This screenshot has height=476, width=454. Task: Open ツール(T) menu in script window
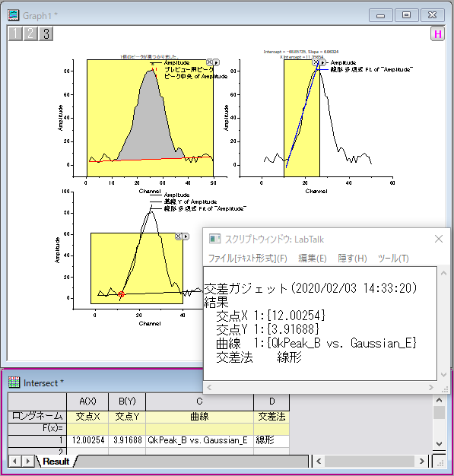point(393,259)
